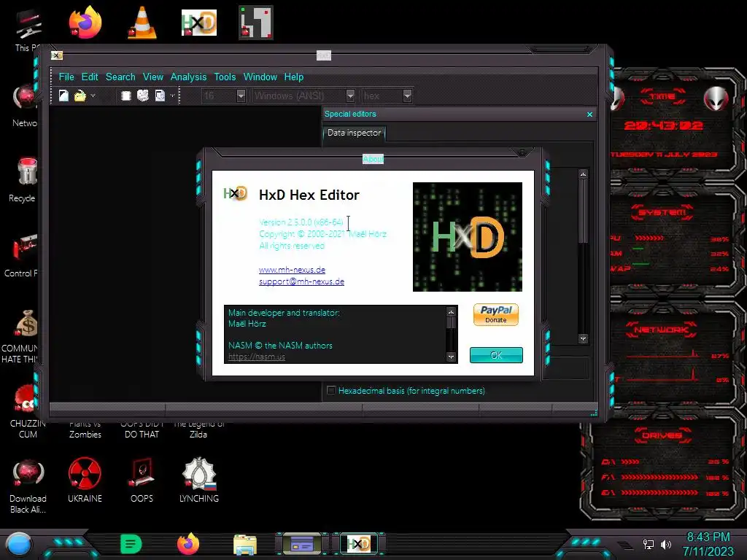Click the VLC cone desktop icon
The height and width of the screenshot is (560, 747).
coord(142,23)
